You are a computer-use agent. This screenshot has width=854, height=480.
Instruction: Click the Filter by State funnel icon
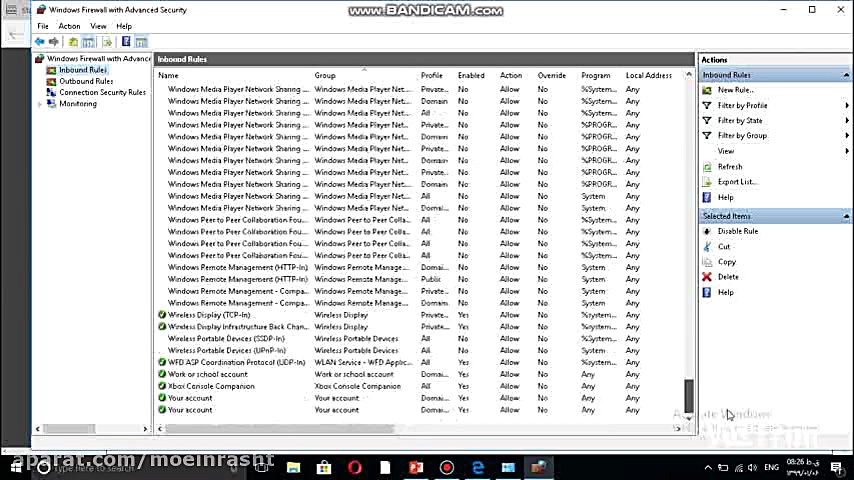point(707,120)
